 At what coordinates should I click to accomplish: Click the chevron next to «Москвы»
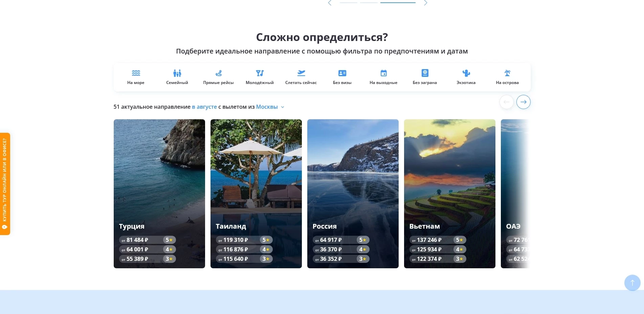coord(283,107)
